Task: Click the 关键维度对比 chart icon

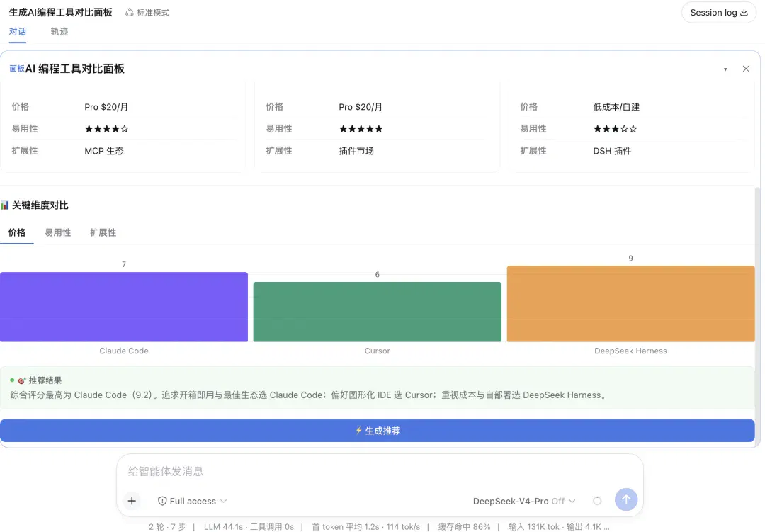Action: 5,205
